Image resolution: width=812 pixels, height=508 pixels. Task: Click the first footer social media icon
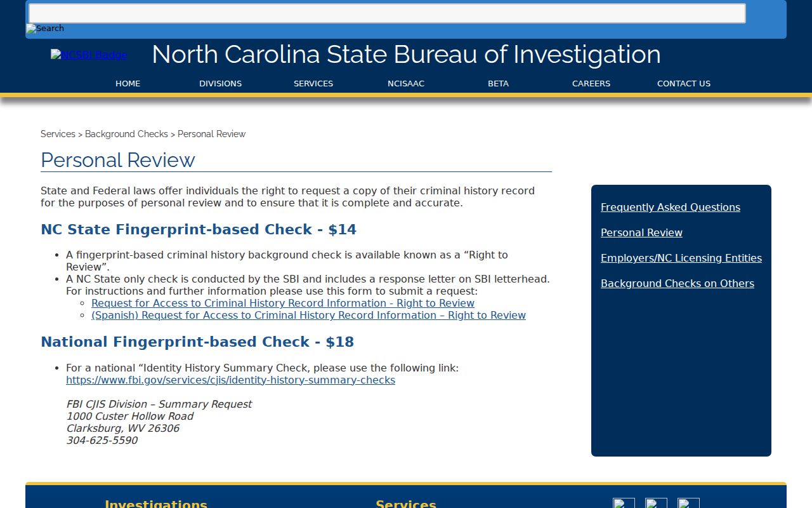coord(624,503)
